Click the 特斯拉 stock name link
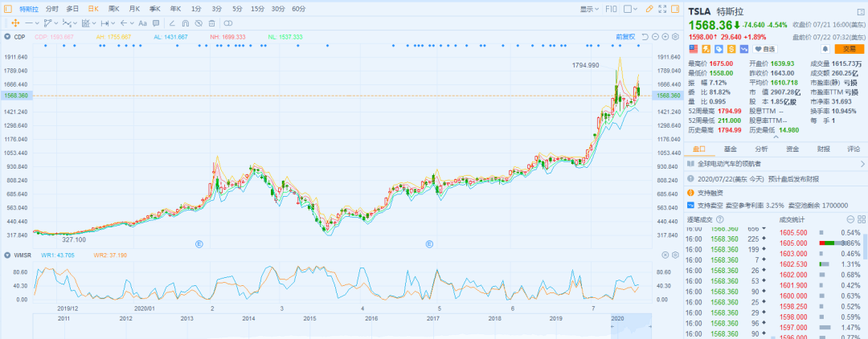The height and width of the screenshot is (339, 868). (29, 9)
